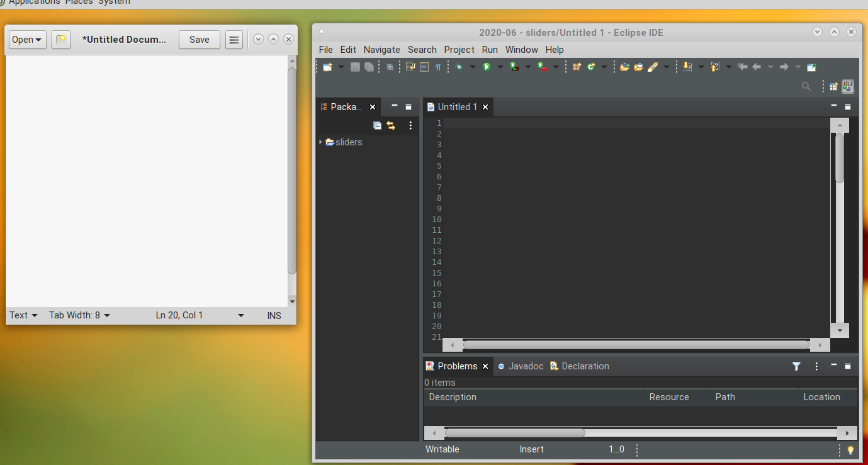Switch to the Declaration tab
The height and width of the screenshot is (465, 868).
coord(579,366)
